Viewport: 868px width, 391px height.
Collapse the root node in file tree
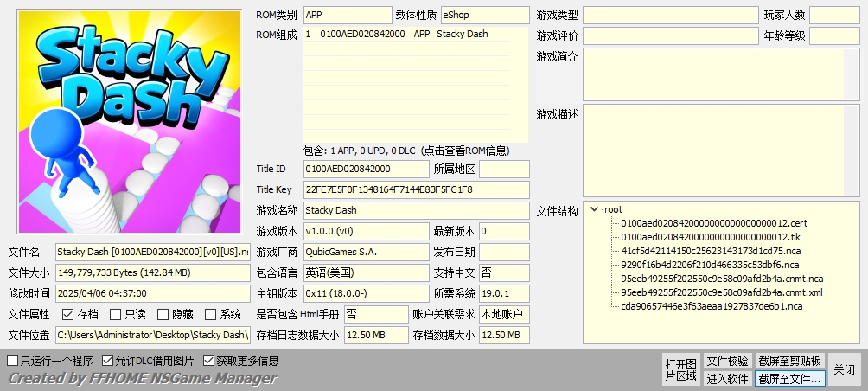[x=595, y=209]
